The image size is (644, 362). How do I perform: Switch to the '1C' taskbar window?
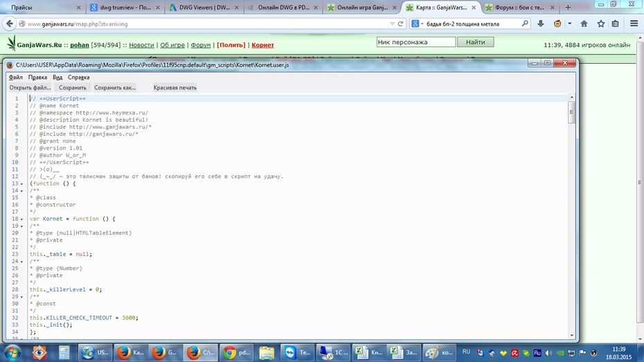coord(333,352)
